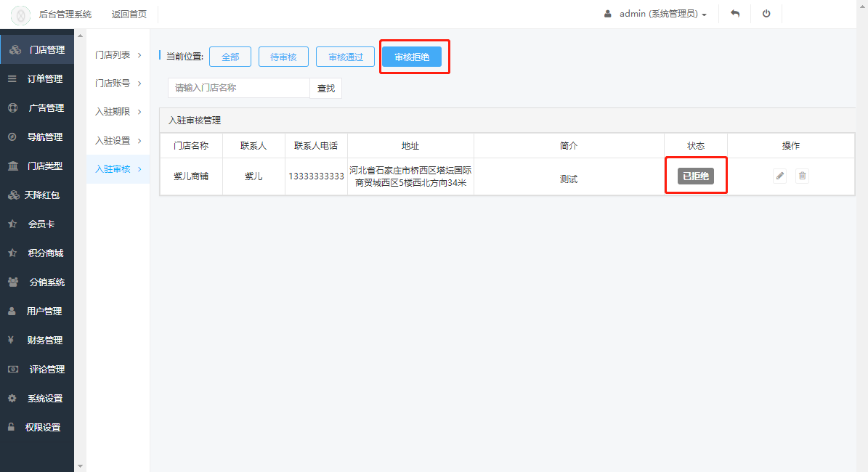
Task: Click sidebar scrollbar down arrow
Action: [81, 466]
